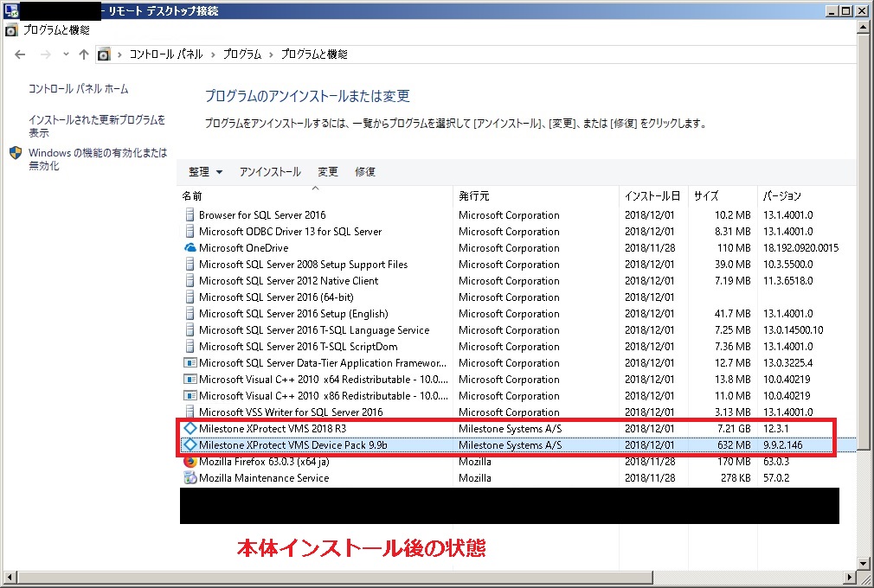This screenshot has height=588, width=874.
Task: Click the Back navigation arrow
Action: point(20,54)
